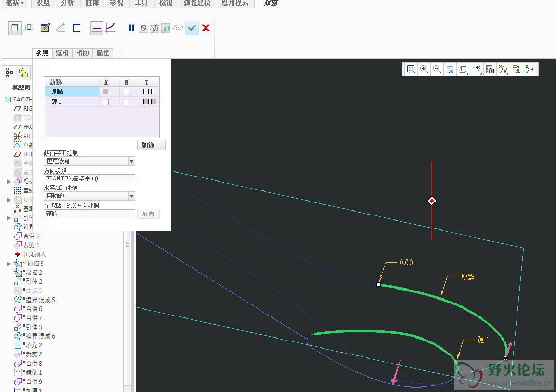Click the model tree panel splitter handle
This screenshot has width=556, height=392.
click(128, 244)
